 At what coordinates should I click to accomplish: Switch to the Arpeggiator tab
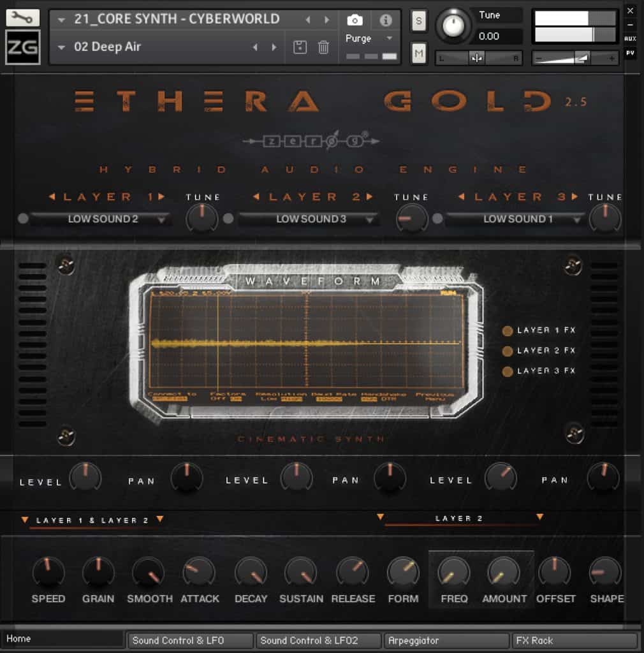tap(446, 640)
